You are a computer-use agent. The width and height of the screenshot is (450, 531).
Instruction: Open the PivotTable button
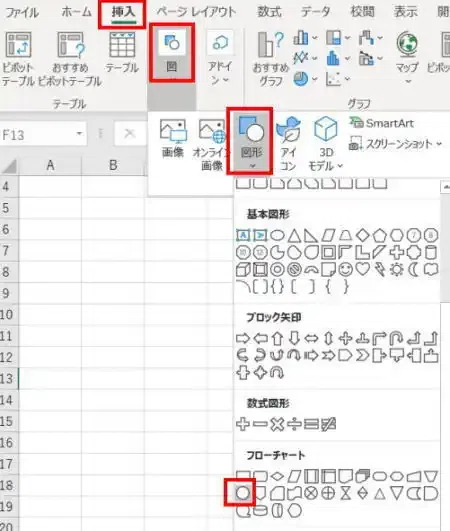(x=18, y=58)
